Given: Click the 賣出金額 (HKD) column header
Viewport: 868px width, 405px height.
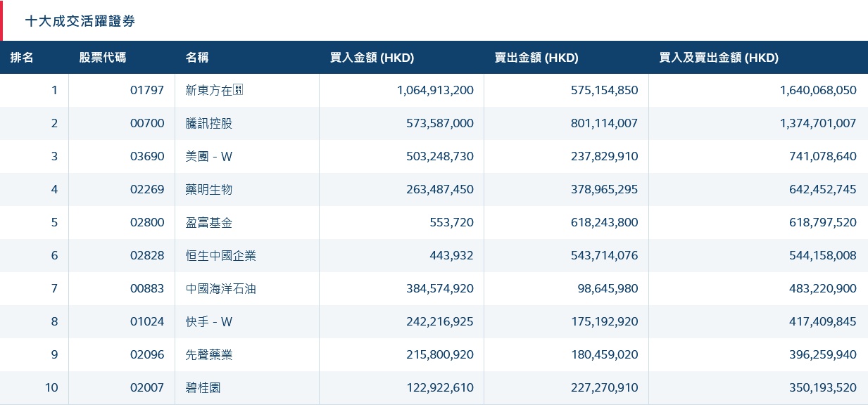Looking at the screenshot, I should [x=536, y=58].
